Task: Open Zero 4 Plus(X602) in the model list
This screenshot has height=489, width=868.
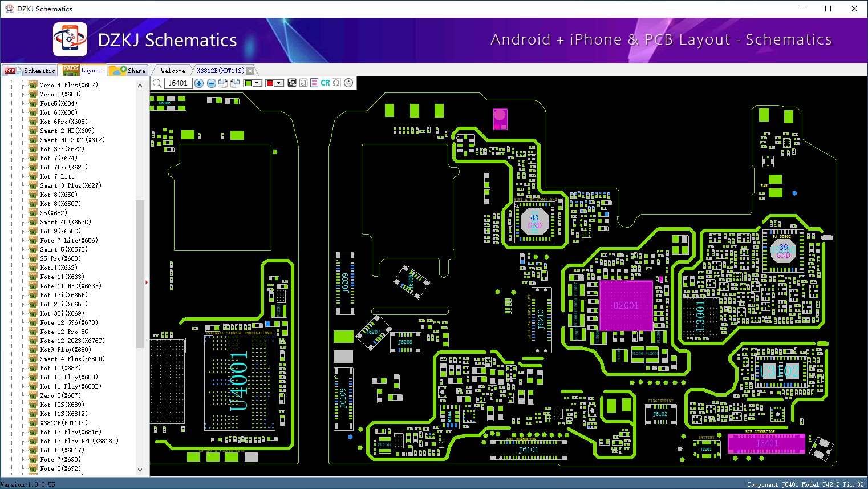Action: click(69, 85)
